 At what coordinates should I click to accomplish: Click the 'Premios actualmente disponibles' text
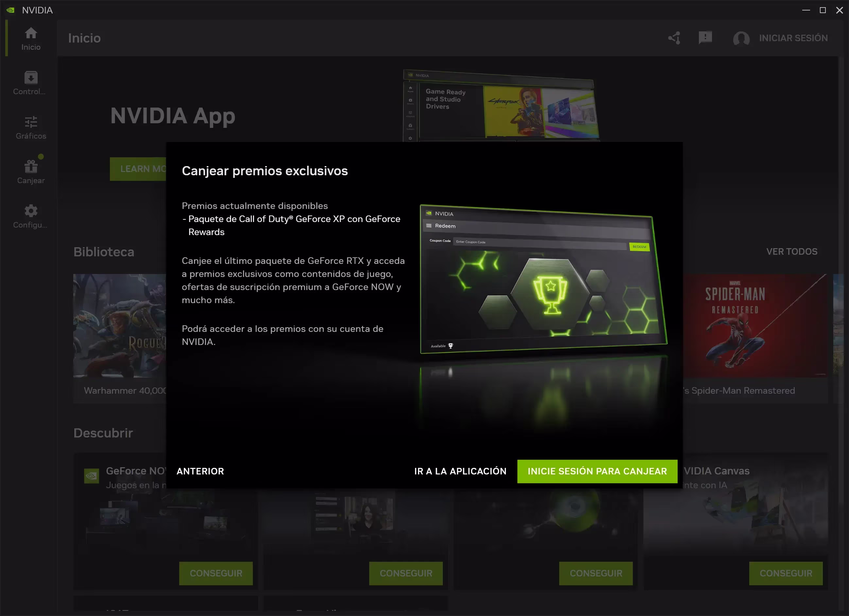(254, 206)
